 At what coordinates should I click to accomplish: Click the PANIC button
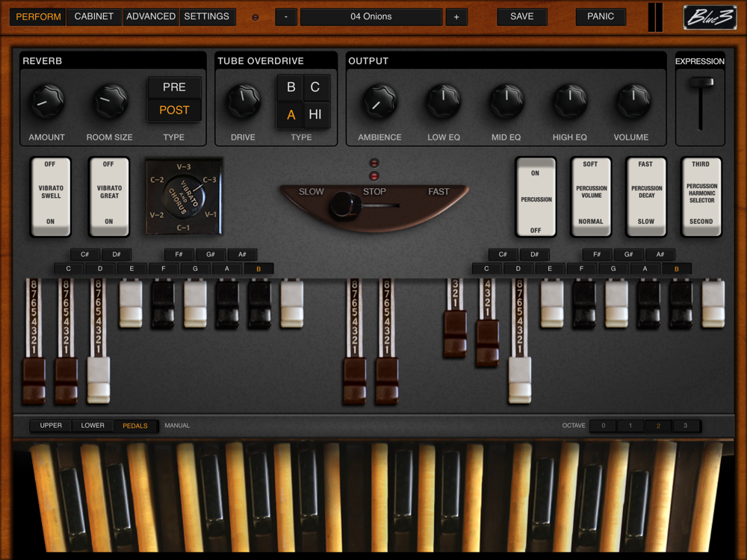point(601,16)
